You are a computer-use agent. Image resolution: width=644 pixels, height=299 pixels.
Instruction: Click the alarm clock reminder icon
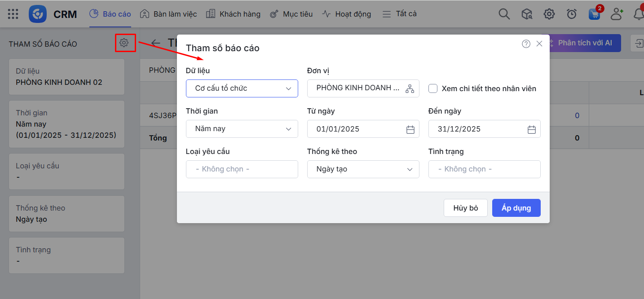pyautogui.click(x=571, y=14)
